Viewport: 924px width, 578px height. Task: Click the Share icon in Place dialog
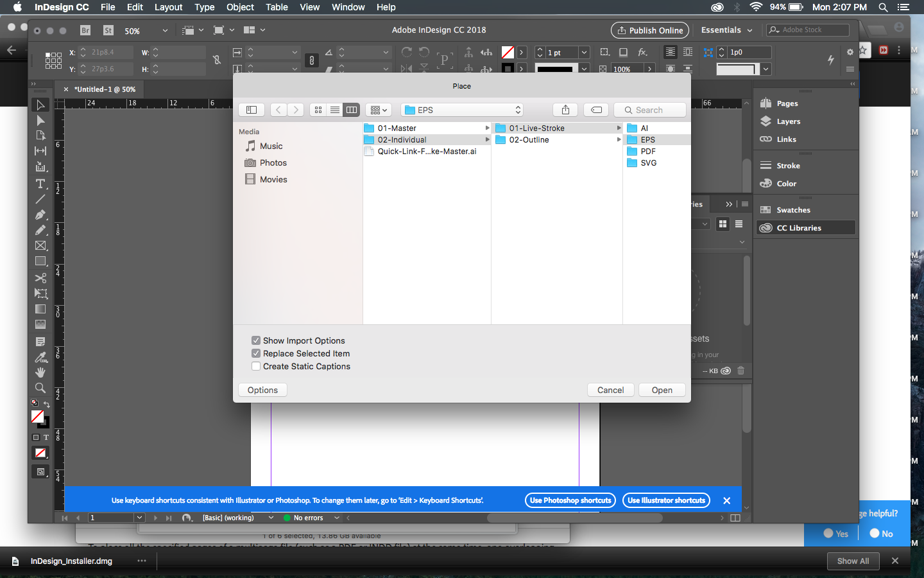pyautogui.click(x=565, y=110)
